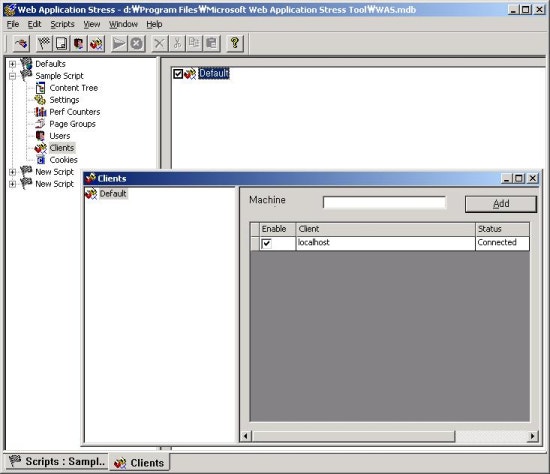Open Content Tree under Sample Script
This screenshot has width=550, height=474.
pyautogui.click(x=74, y=88)
